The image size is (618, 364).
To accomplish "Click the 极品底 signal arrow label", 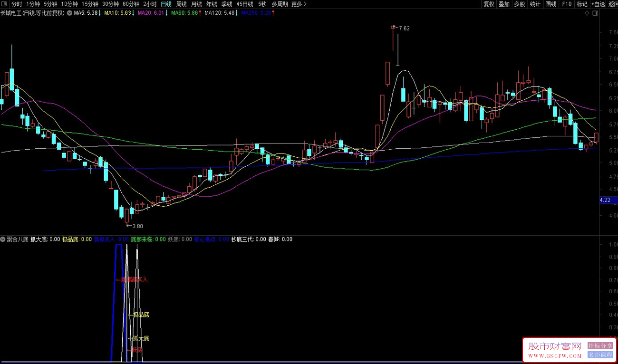I will click(x=139, y=315).
